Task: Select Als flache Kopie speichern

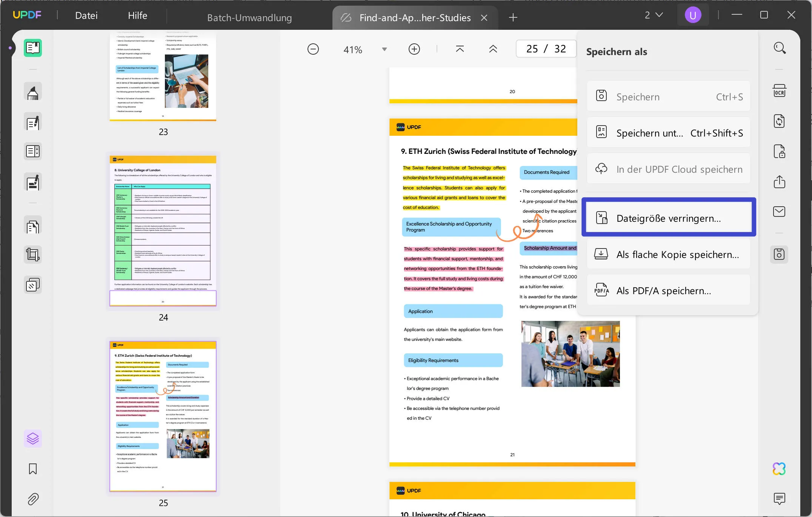Action: coord(669,254)
